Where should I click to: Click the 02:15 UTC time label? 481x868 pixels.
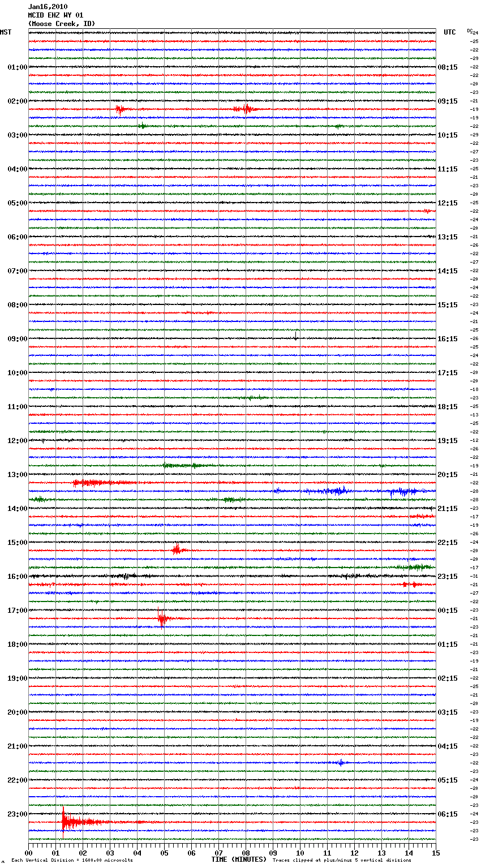(x=448, y=678)
